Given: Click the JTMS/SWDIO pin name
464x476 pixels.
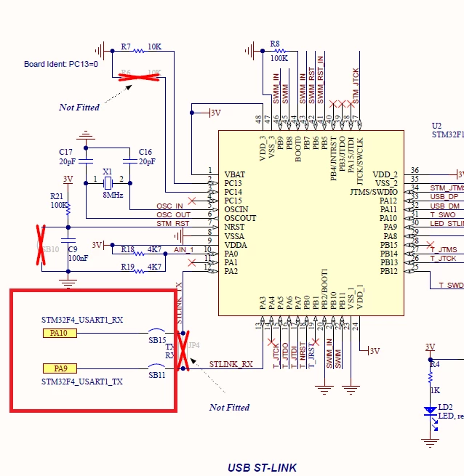Looking at the screenshot, I should (374, 192).
